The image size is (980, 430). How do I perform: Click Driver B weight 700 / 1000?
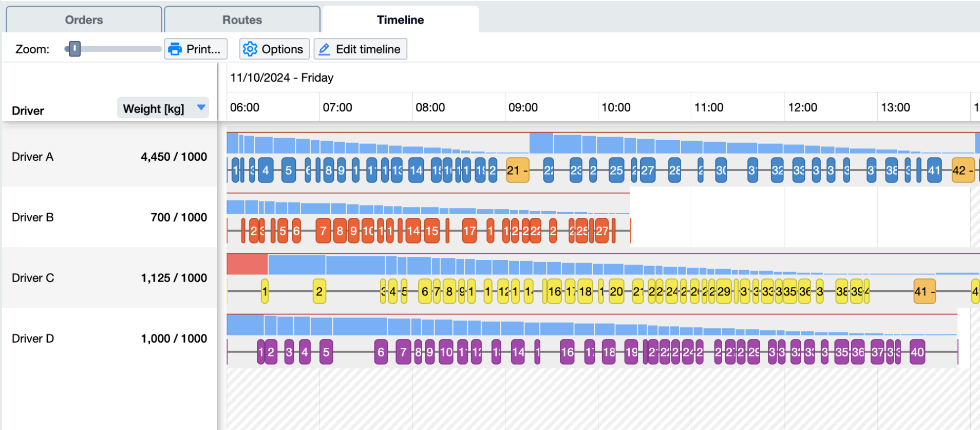tap(179, 217)
